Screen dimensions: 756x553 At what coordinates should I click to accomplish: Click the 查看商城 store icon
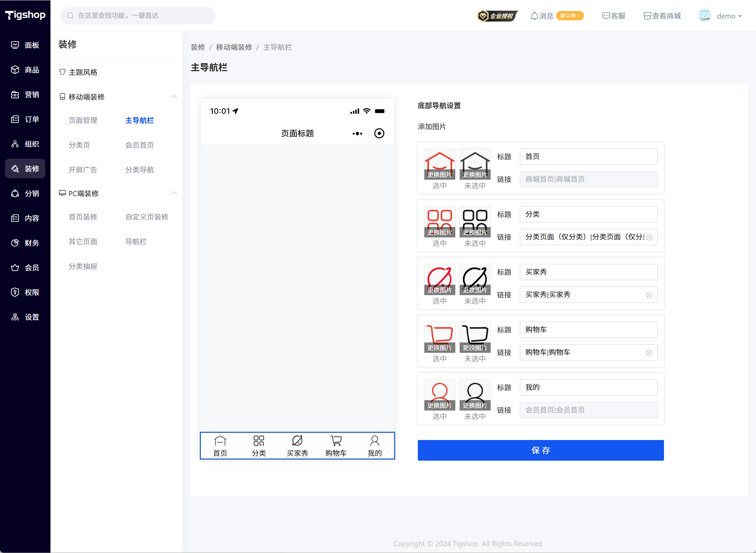click(x=647, y=16)
